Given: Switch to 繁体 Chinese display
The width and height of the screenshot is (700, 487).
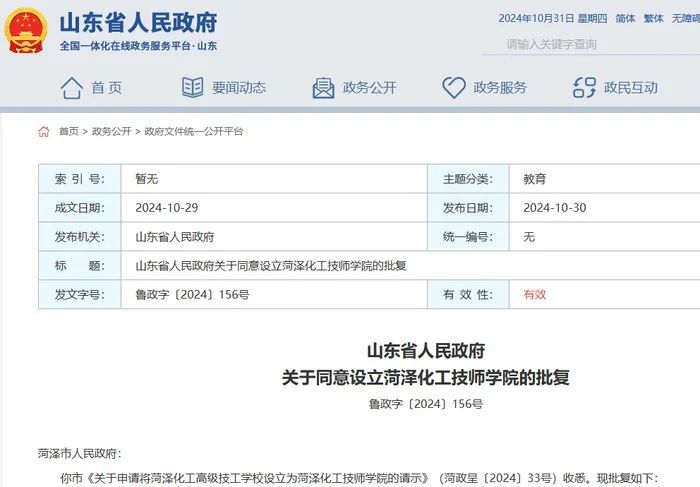Looking at the screenshot, I should click(x=653, y=18).
